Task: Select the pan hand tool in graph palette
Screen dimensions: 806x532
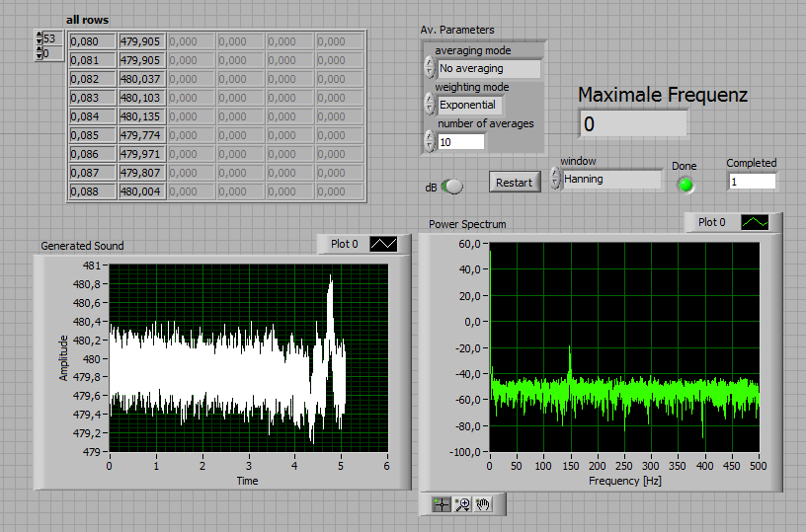Action: coord(483,504)
